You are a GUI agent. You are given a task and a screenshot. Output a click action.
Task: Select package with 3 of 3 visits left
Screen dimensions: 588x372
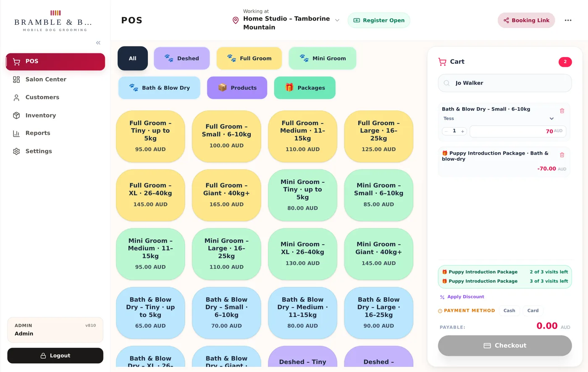point(505,281)
